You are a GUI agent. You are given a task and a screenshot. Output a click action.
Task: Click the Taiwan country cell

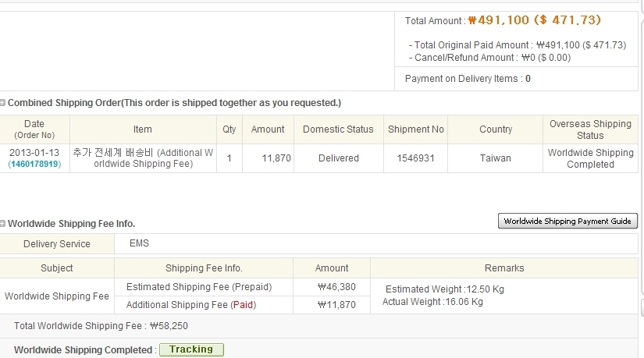pos(496,158)
